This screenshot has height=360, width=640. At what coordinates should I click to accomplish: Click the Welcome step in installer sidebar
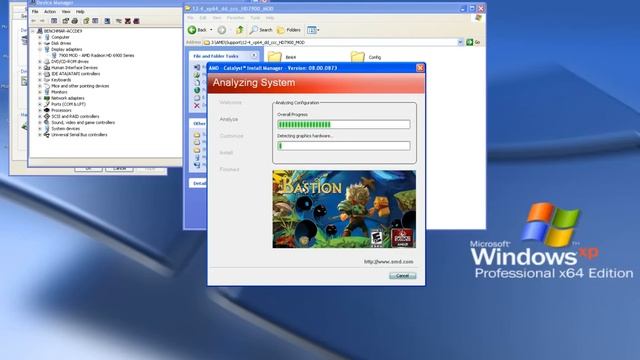click(230, 102)
